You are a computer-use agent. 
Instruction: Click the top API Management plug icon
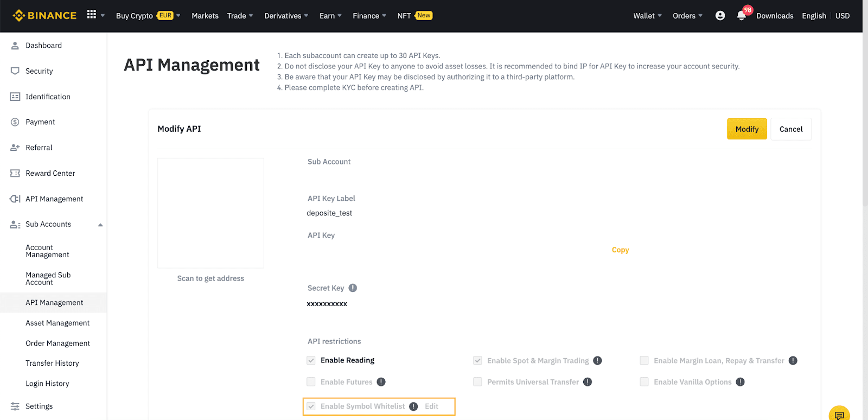pos(15,199)
